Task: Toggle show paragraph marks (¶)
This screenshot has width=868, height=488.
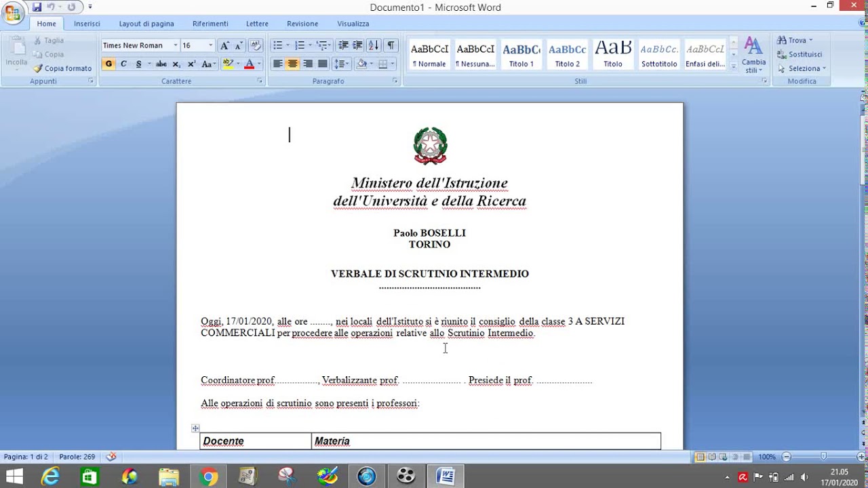Action: pos(391,45)
